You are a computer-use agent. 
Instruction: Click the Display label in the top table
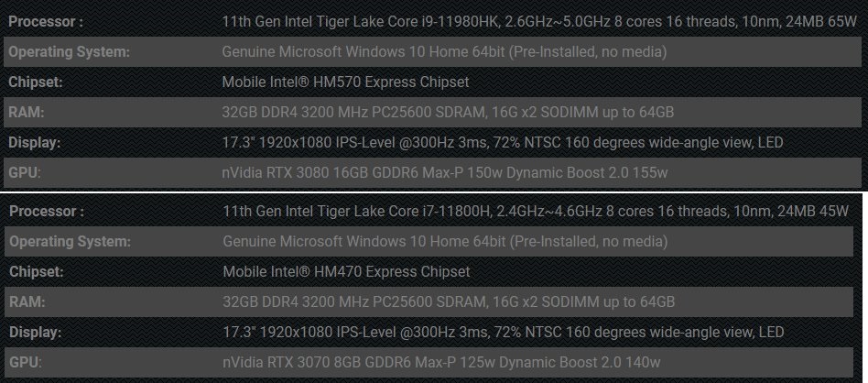(x=34, y=142)
